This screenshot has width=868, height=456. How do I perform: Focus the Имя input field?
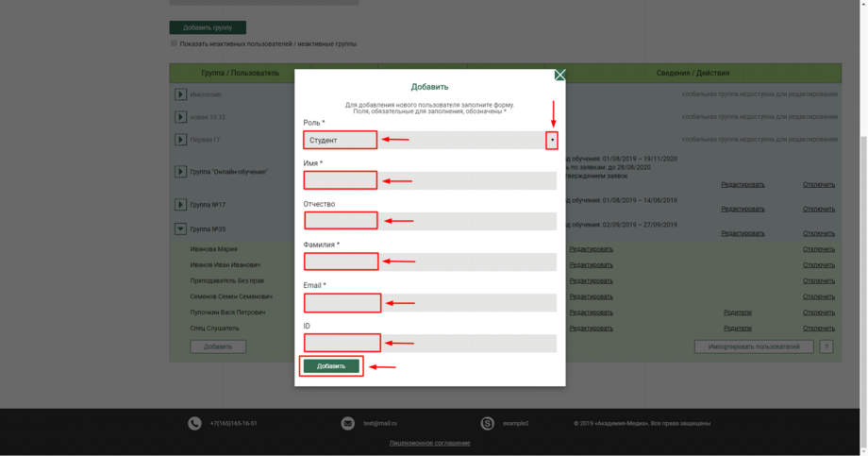click(x=429, y=180)
